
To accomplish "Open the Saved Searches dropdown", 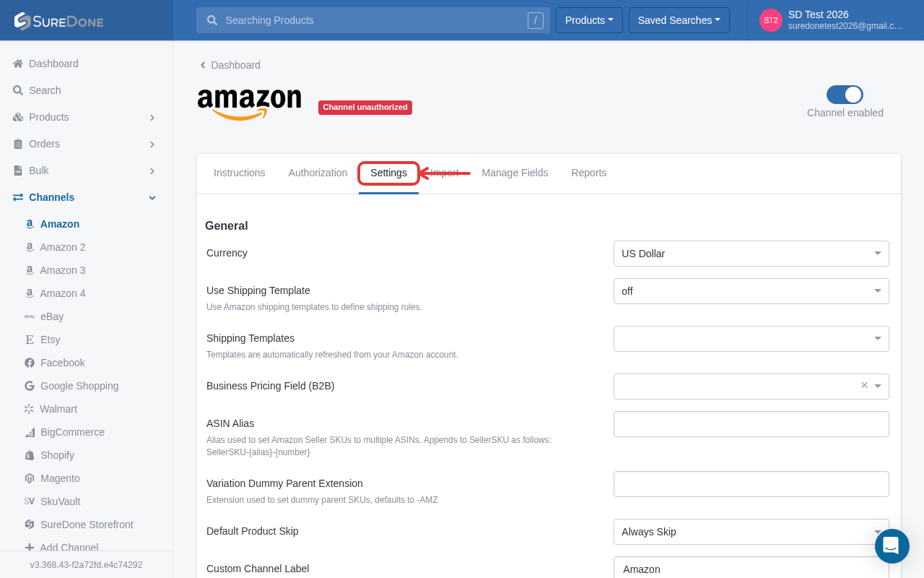I will (679, 20).
